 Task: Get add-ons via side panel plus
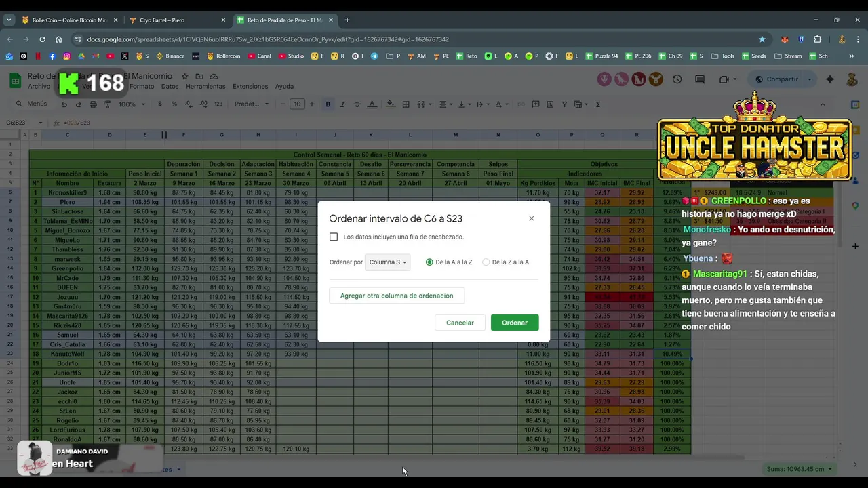click(x=855, y=247)
